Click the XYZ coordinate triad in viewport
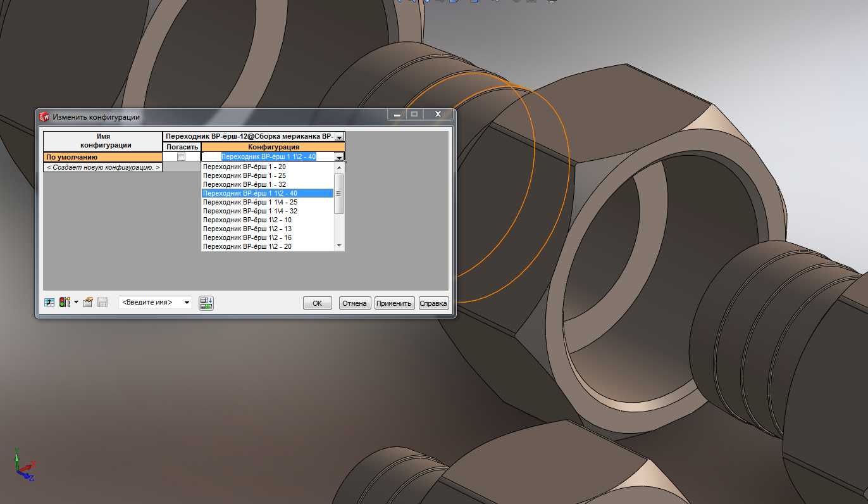Screen dimensions: 868x504 point(24,465)
